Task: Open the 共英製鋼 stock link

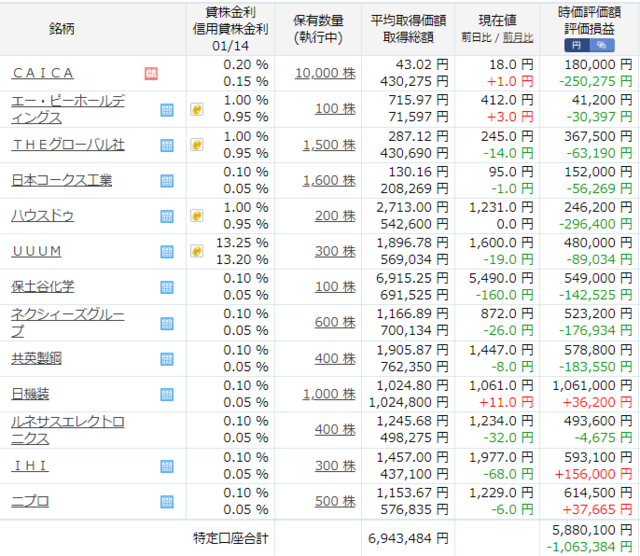Action: pos(36,358)
